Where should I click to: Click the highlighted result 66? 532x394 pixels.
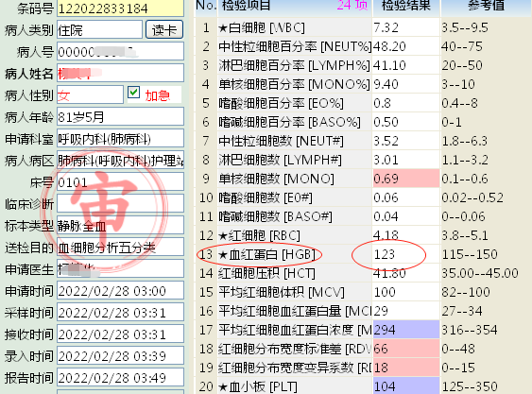[x=406, y=349]
